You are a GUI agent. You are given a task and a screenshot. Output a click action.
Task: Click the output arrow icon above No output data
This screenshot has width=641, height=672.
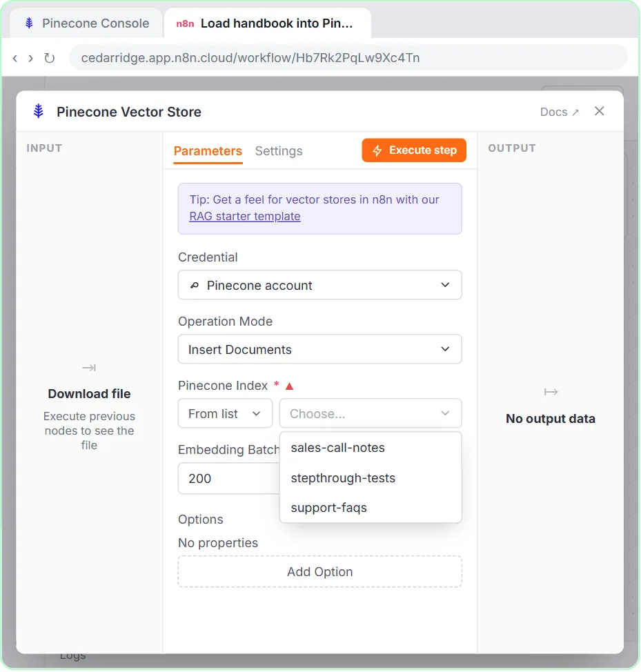point(551,392)
